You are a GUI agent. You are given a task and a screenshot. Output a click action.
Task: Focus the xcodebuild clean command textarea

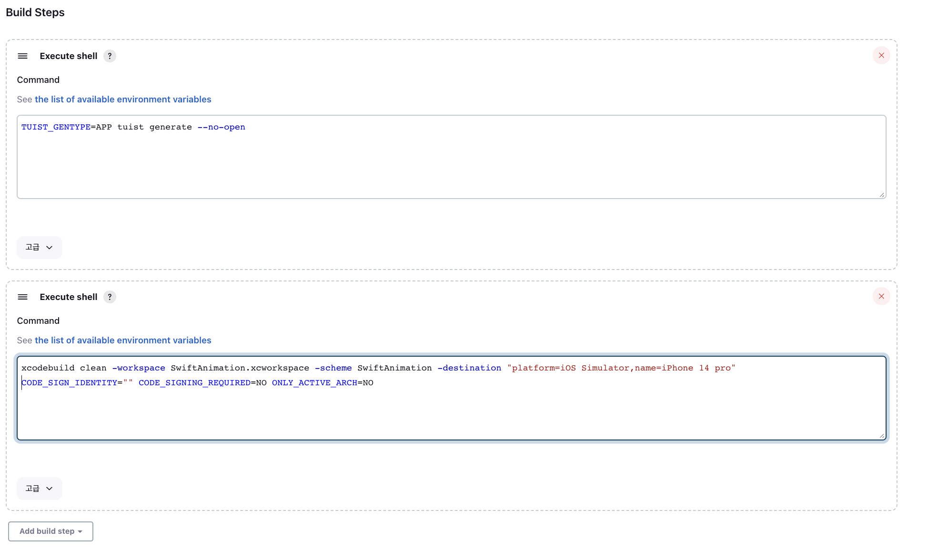tap(451, 410)
